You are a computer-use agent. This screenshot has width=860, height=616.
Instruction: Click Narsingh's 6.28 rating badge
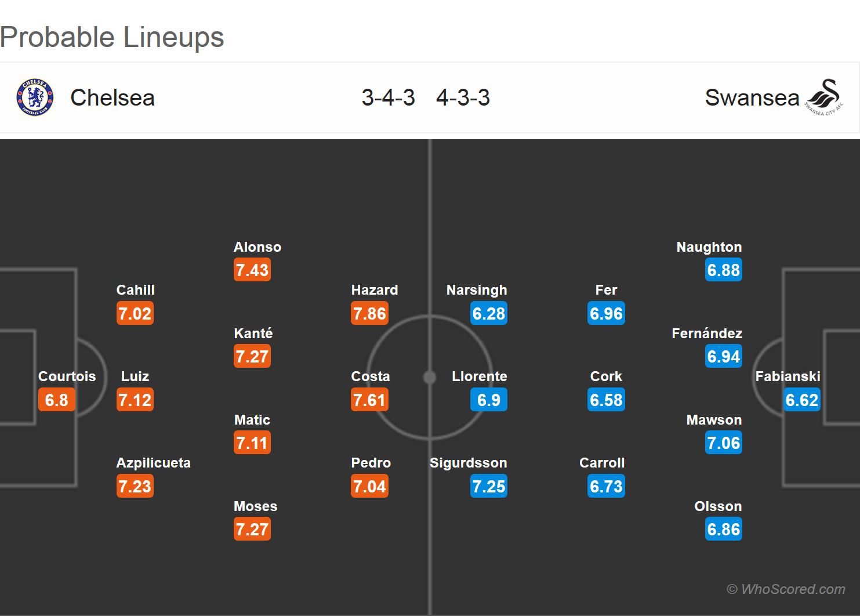[x=489, y=314]
